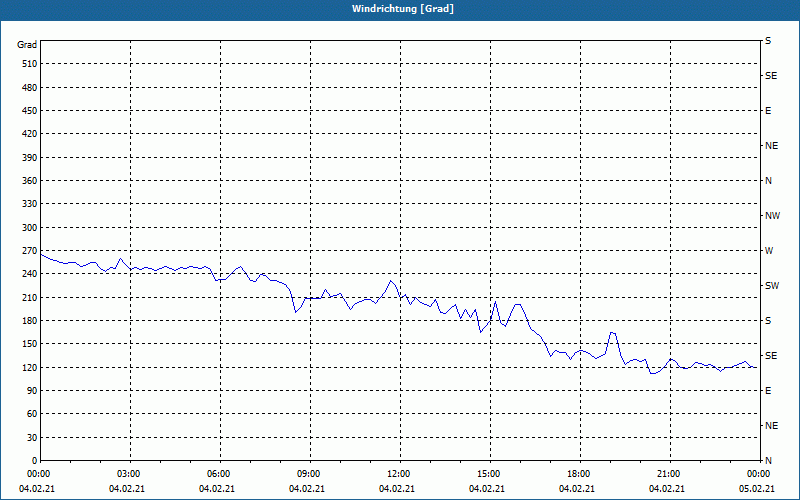Click the 15:00 time label
The height and width of the screenshot is (500, 800).
[488, 474]
